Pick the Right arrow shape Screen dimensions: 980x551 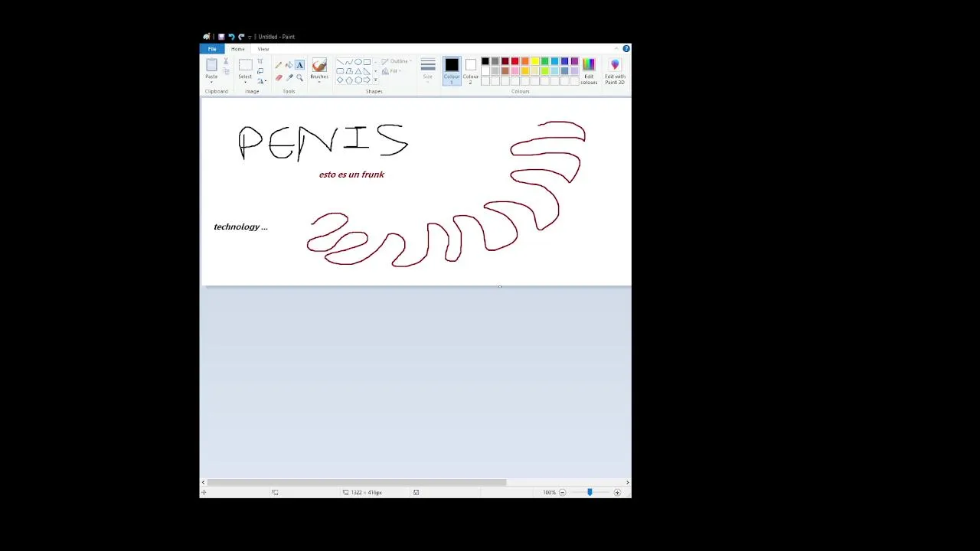pos(367,80)
